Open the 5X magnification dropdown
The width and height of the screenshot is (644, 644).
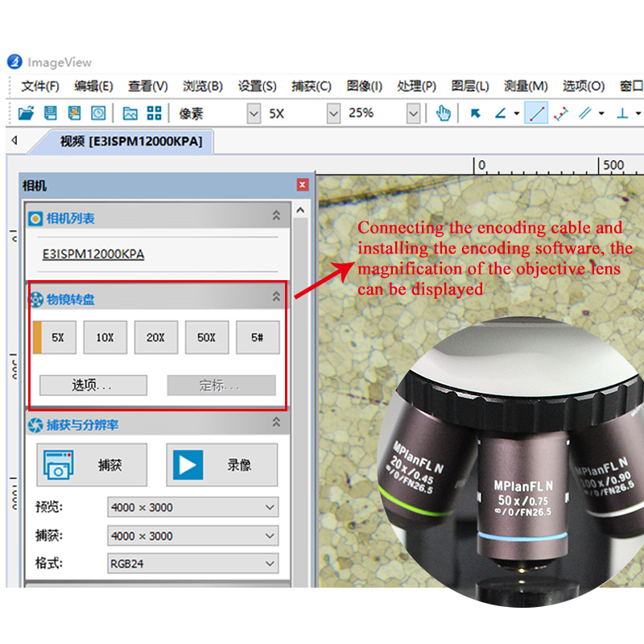tap(333, 114)
